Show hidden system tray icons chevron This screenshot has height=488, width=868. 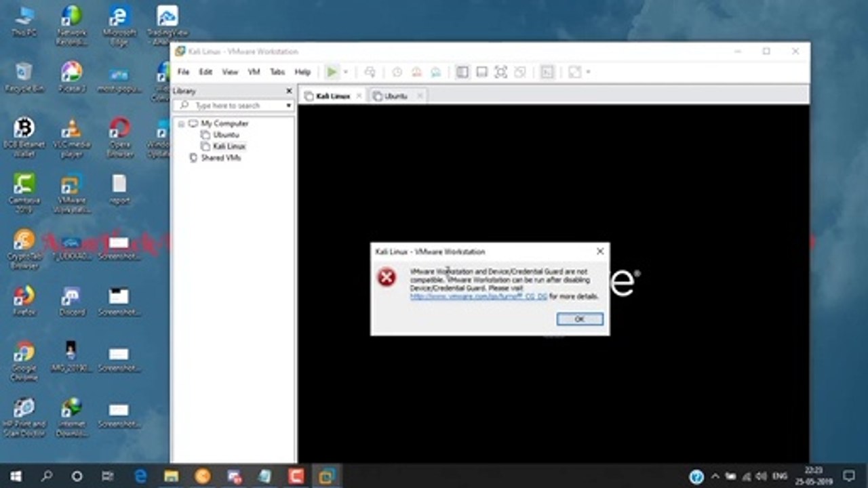click(715, 476)
